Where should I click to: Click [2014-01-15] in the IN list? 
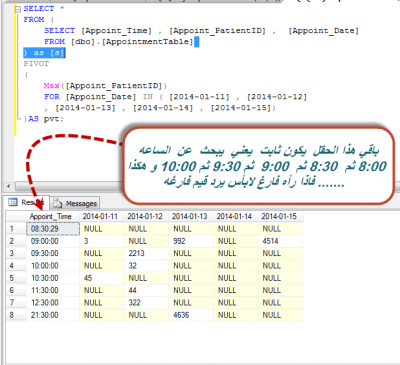coord(241,108)
